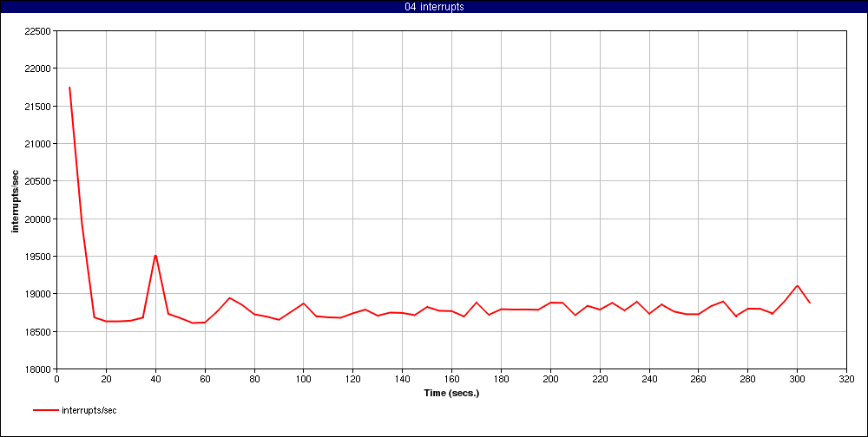Click the 21500 y-axis label
The image size is (868, 437).
pos(38,106)
